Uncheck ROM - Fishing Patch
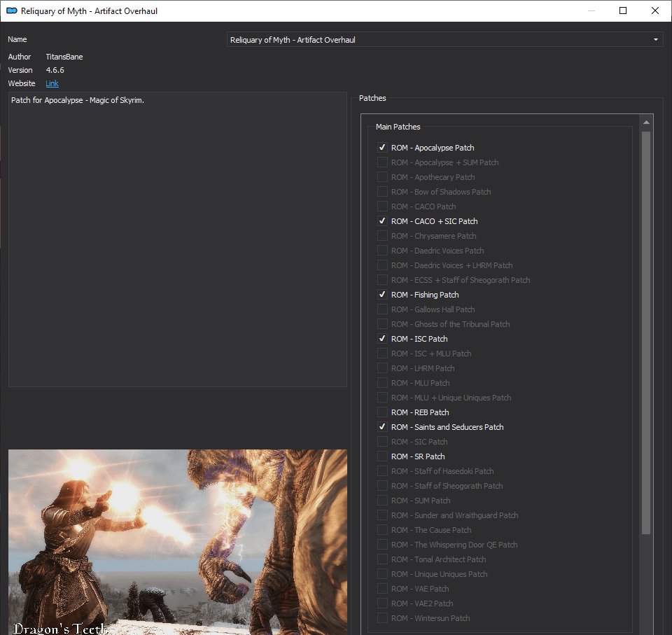The height and width of the screenshot is (635, 672). [382, 295]
